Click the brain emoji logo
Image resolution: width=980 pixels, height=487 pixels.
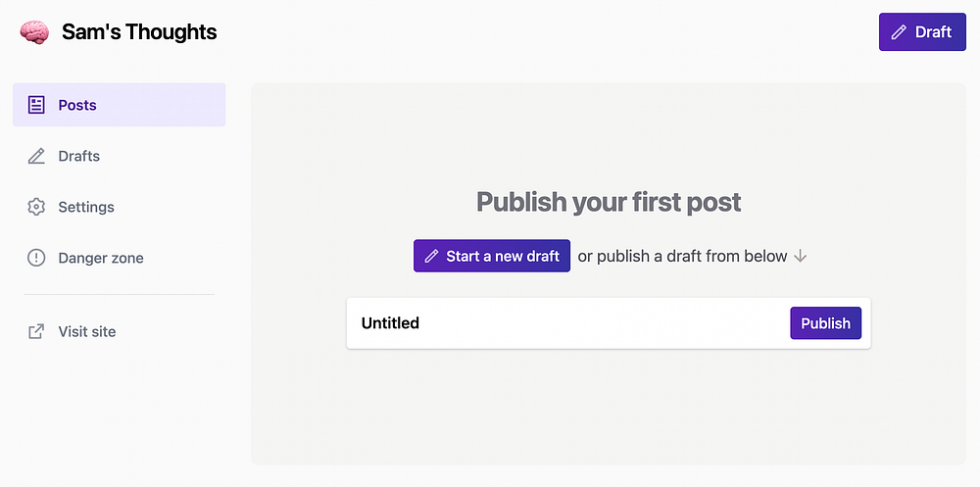pos(34,32)
